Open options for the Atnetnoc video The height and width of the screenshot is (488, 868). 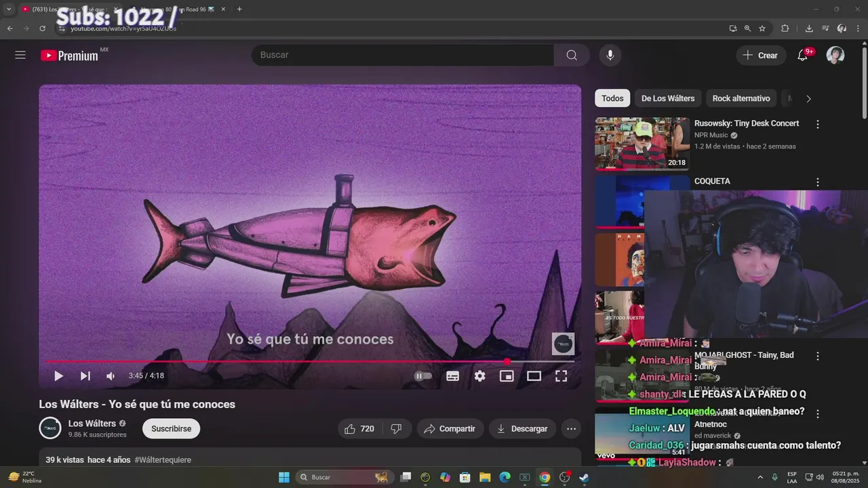(x=818, y=413)
